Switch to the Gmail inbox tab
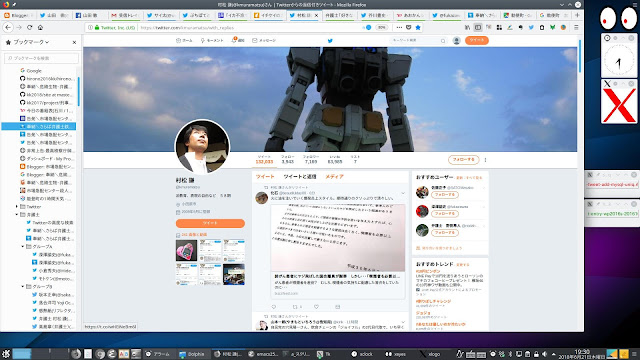640x360 pixels. pos(126,15)
